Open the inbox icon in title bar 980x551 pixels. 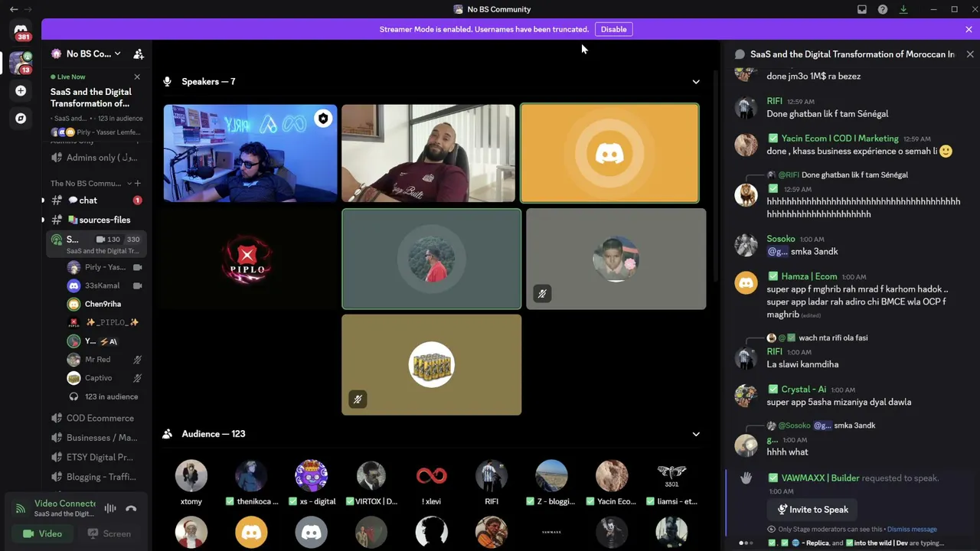[x=862, y=9]
